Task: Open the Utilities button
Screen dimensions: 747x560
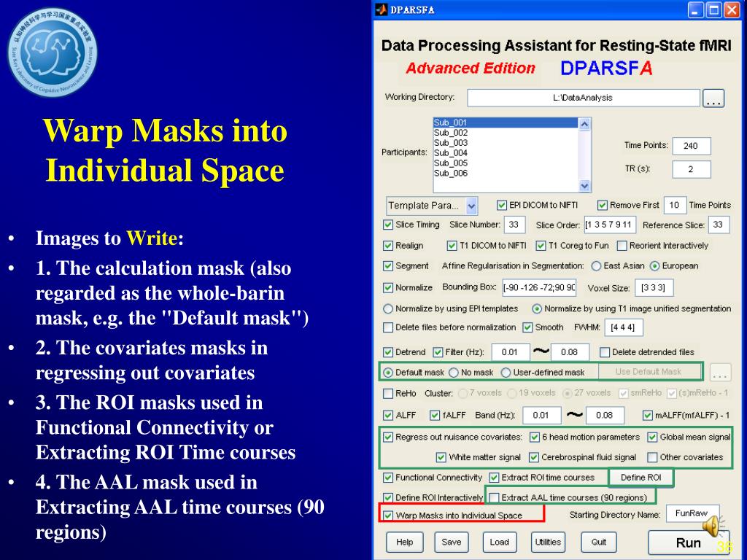Action: [x=548, y=542]
